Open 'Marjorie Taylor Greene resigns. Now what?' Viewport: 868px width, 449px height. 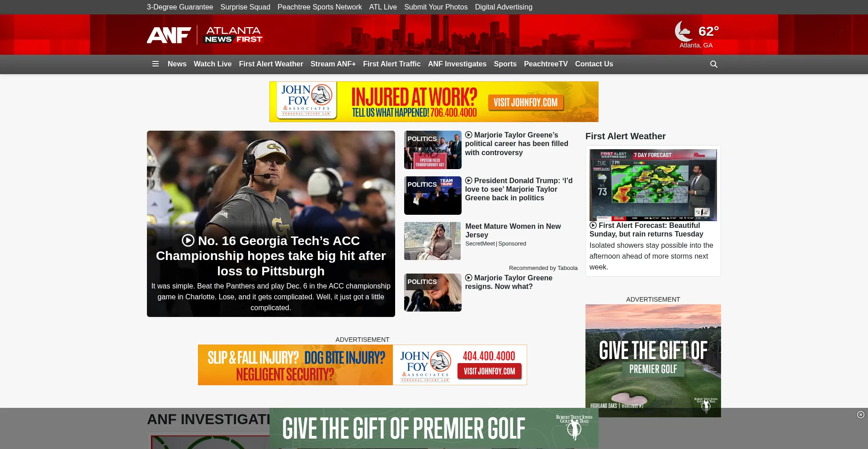coord(509,282)
